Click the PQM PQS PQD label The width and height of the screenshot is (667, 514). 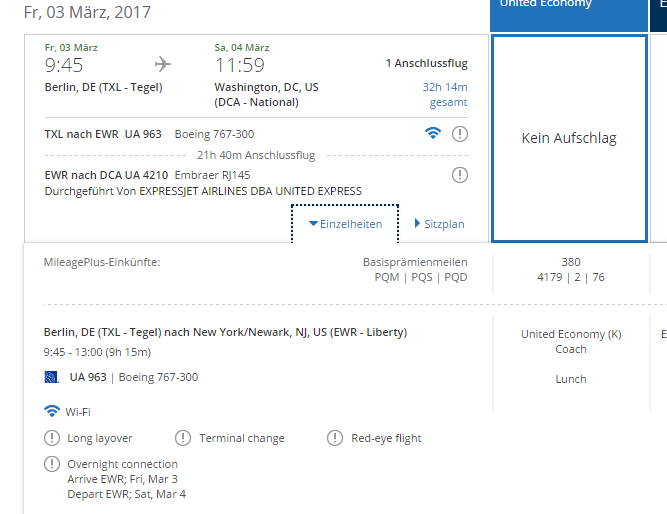421,277
